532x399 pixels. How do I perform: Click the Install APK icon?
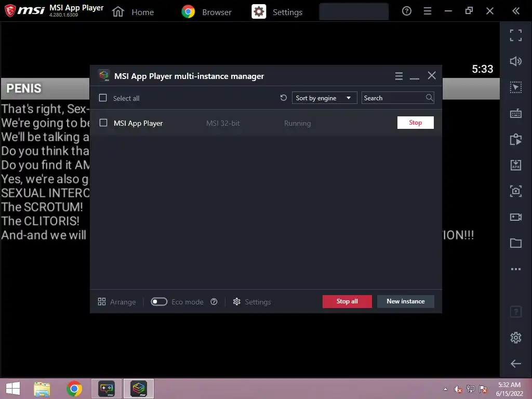point(516,165)
